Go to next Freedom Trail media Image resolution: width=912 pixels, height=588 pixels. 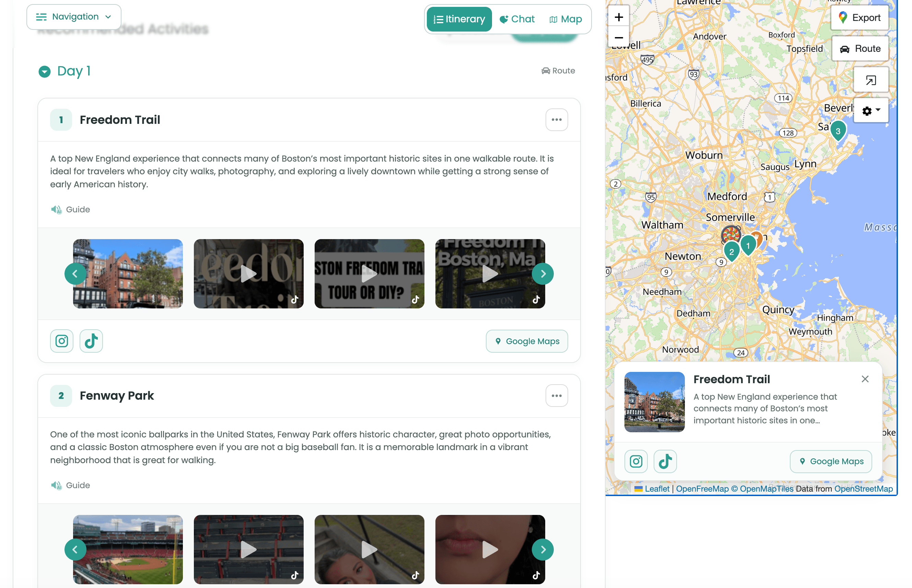tap(543, 274)
